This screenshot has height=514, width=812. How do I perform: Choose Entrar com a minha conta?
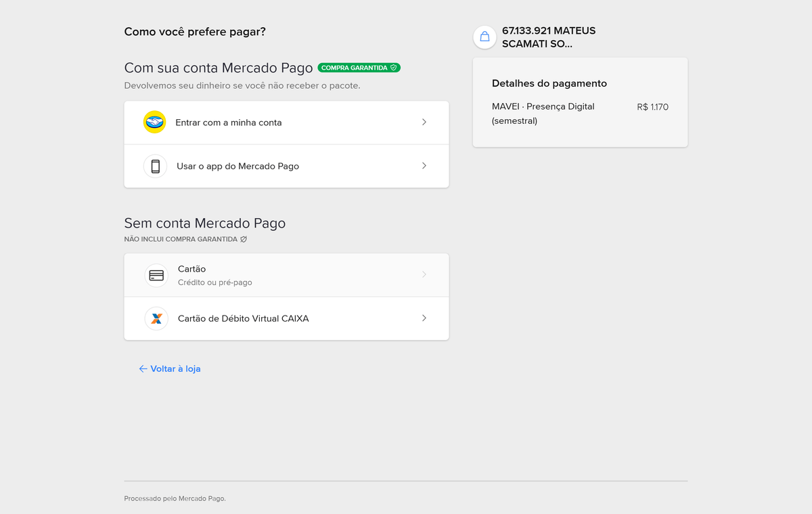point(286,123)
